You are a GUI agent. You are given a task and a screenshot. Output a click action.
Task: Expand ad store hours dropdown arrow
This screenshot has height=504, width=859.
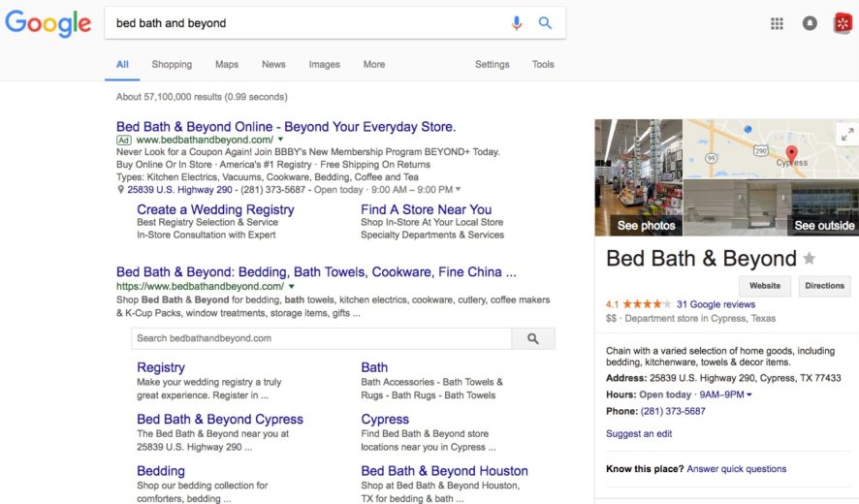pyautogui.click(x=458, y=190)
